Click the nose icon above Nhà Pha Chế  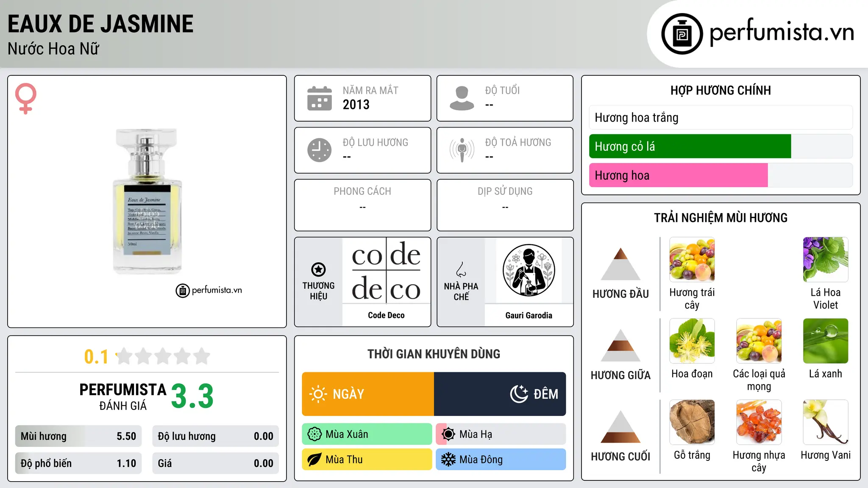click(461, 269)
